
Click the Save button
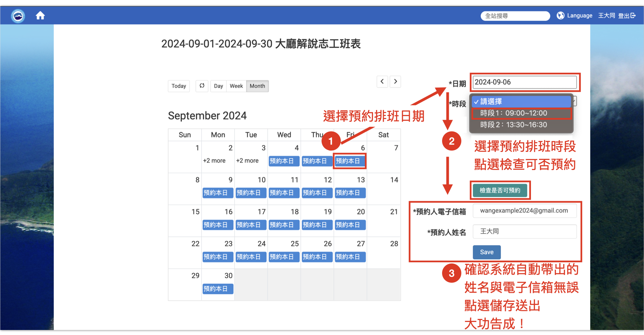[486, 252]
